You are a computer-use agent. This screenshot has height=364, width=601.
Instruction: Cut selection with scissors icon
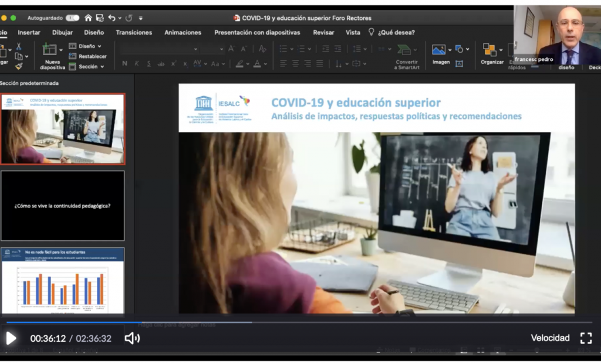click(18, 47)
